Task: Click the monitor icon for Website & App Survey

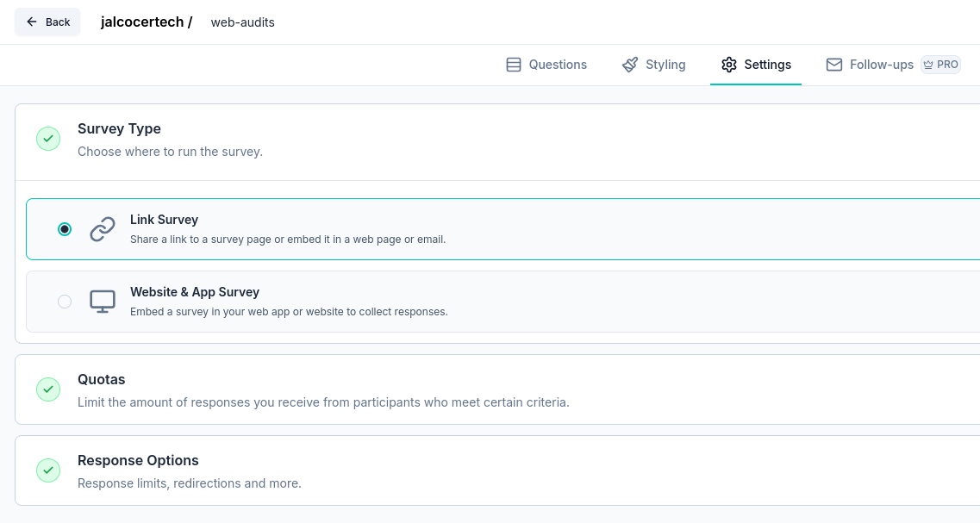Action: click(x=103, y=301)
